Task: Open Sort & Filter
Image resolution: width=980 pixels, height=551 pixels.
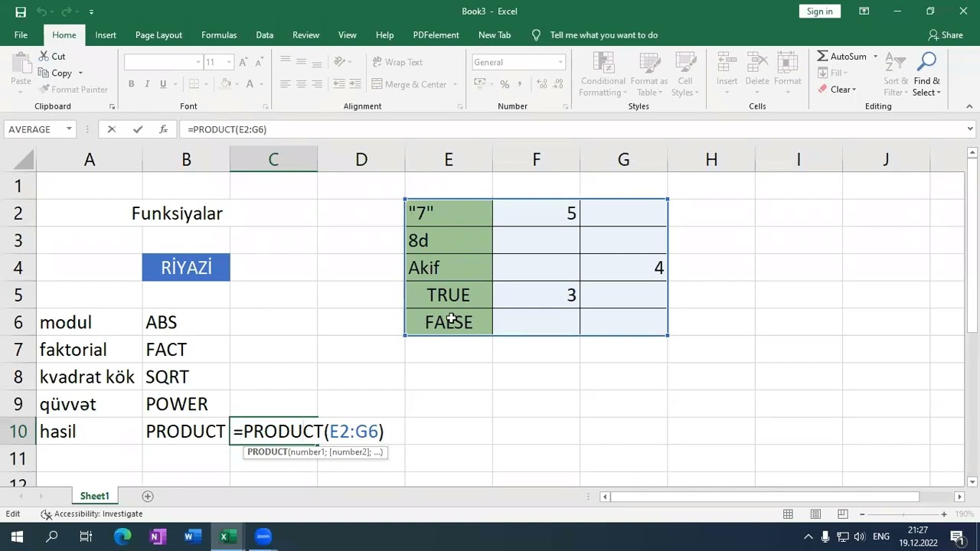Action: point(896,75)
